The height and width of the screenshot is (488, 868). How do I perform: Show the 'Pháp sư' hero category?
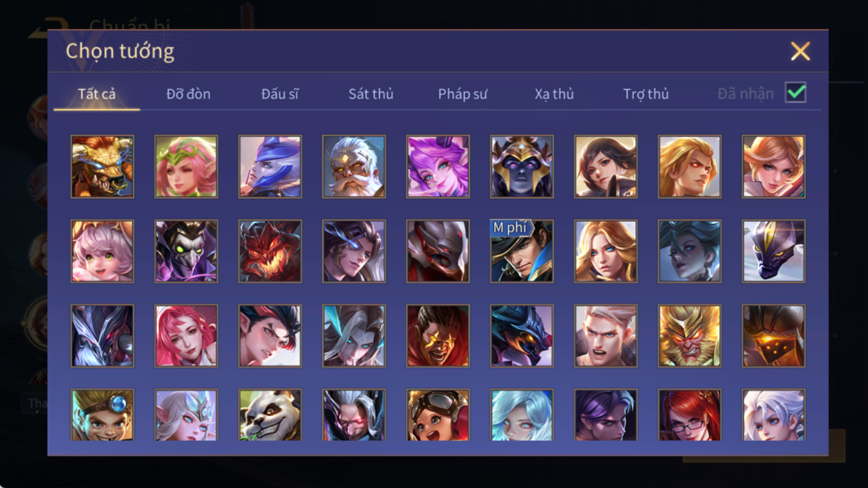point(463,94)
